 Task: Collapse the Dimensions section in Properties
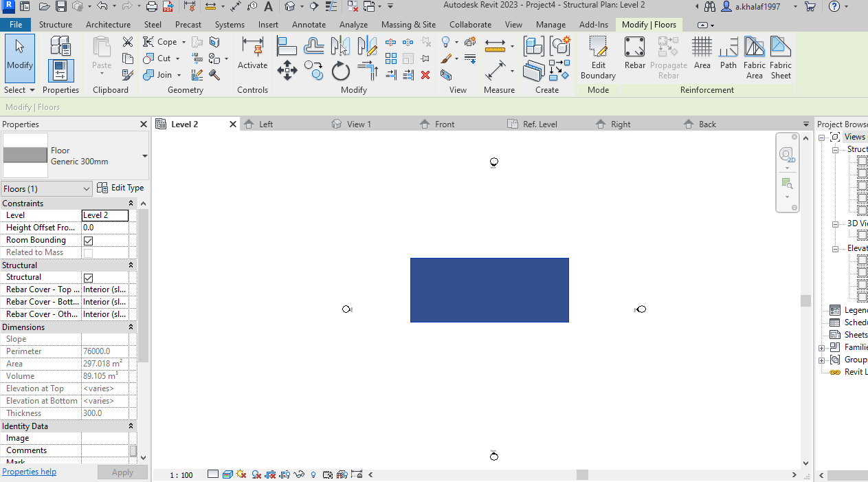pos(131,327)
